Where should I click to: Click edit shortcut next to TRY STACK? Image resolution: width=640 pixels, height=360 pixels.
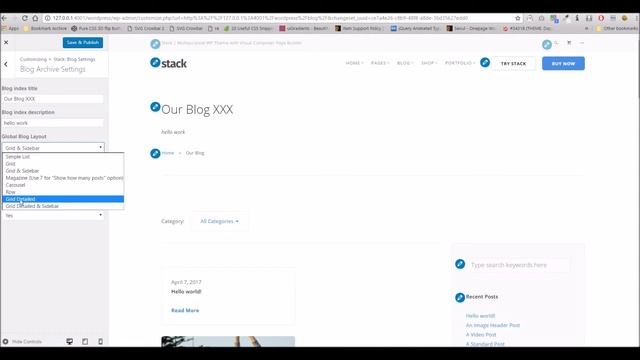[485, 62]
